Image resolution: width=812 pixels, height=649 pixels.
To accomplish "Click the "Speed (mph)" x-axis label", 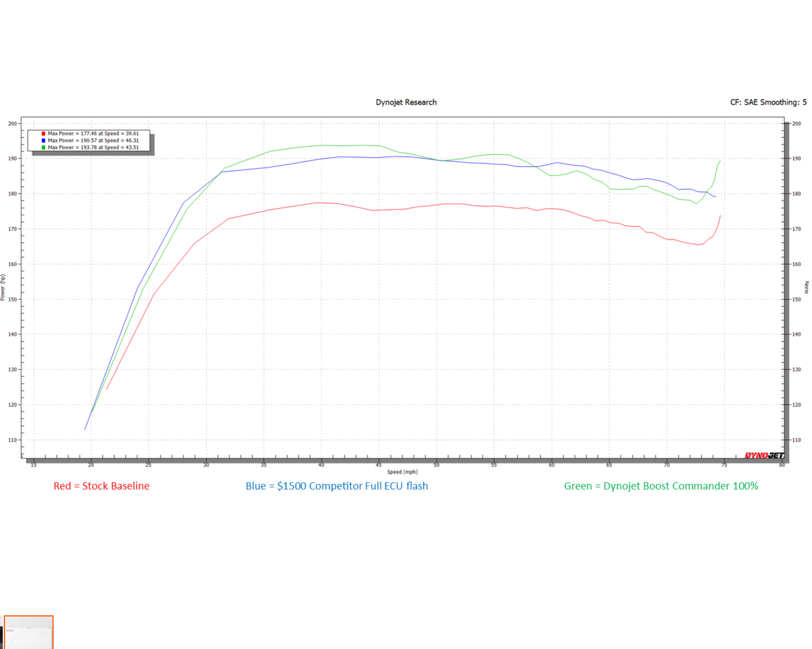I will point(402,472).
